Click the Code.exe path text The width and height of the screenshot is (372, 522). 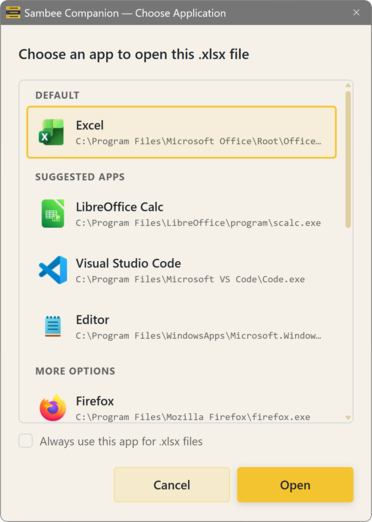190,279
